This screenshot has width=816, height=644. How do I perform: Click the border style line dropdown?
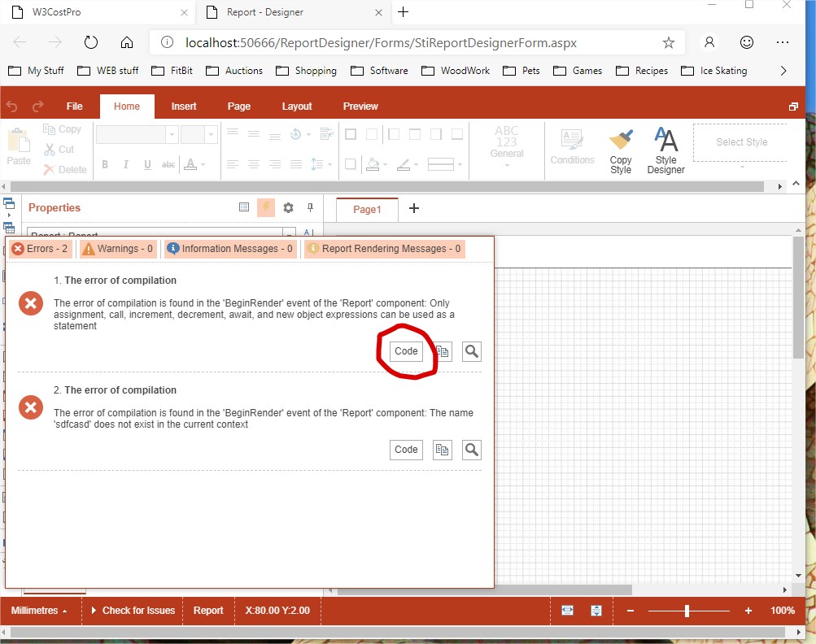444,164
